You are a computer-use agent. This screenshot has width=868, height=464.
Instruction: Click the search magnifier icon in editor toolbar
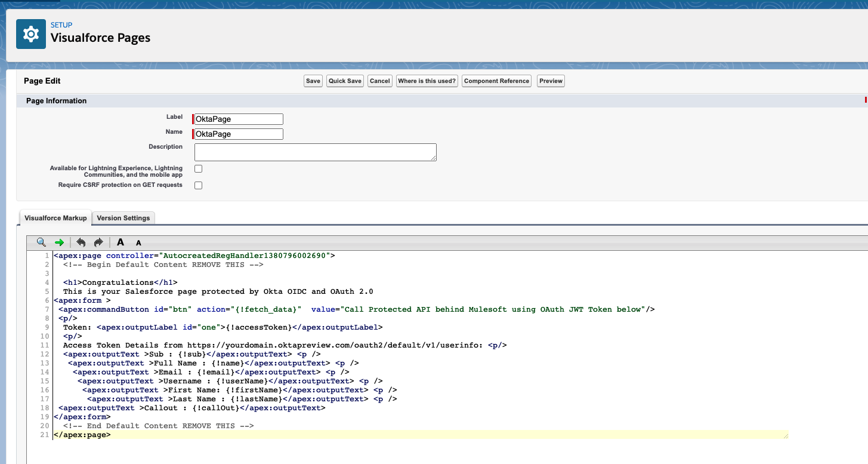(x=41, y=242)
